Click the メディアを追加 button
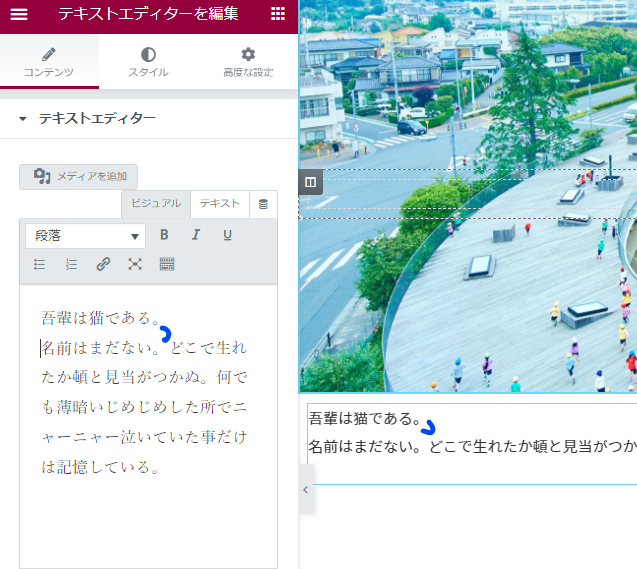This screenshot has width=637, height=569. click(x=79, y=176)
